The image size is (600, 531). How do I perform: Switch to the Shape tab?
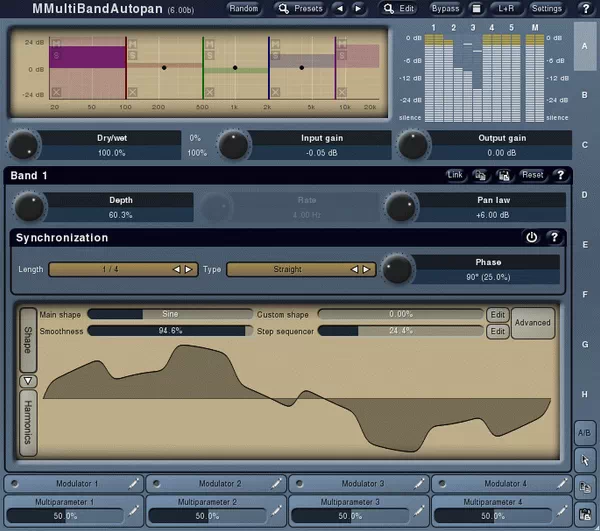(x=28, y=340)
